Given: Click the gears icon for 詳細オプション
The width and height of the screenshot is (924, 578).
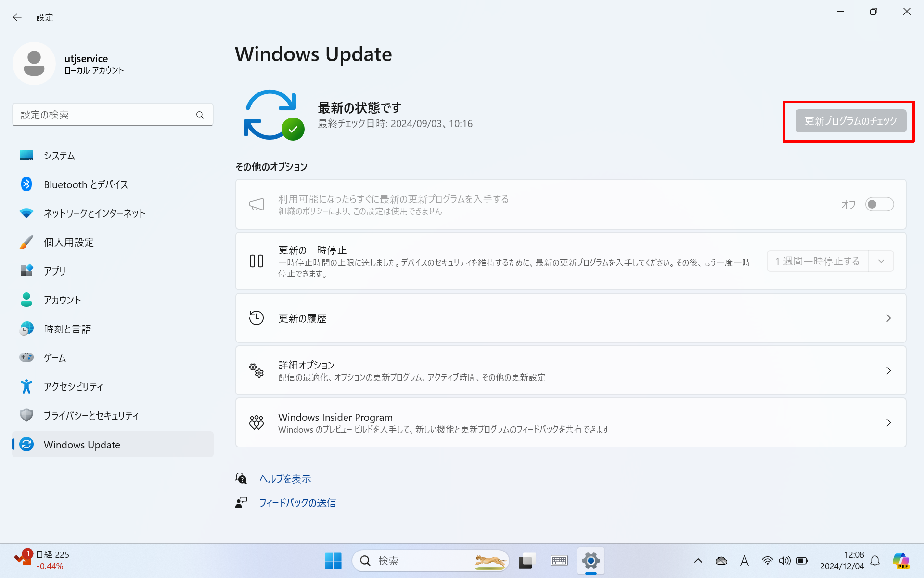Looking at the screenshot, I should [x=257, y=370].
